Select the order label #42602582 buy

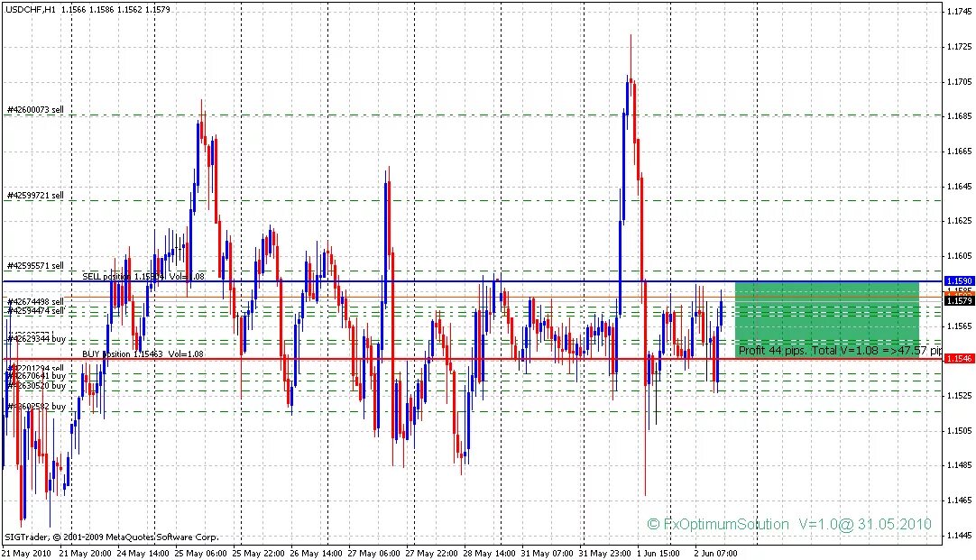pyautogui.click(x=36, y=407)
